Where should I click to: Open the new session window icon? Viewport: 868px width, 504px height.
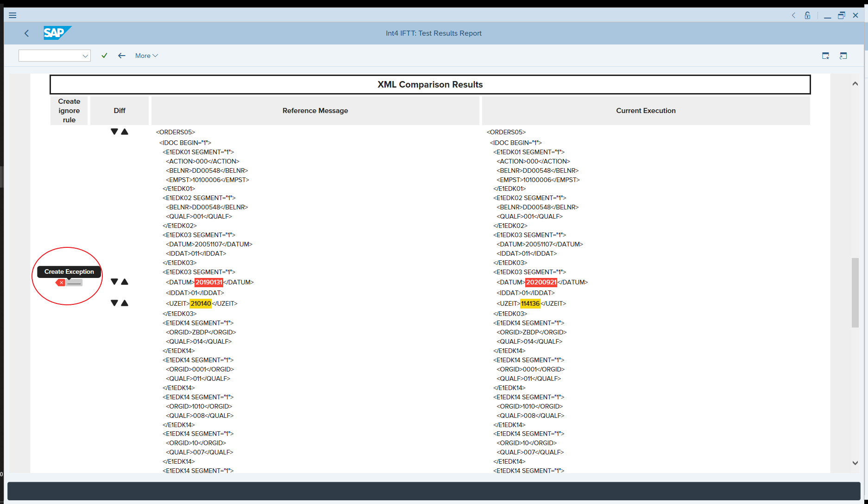tap(825, 56)
